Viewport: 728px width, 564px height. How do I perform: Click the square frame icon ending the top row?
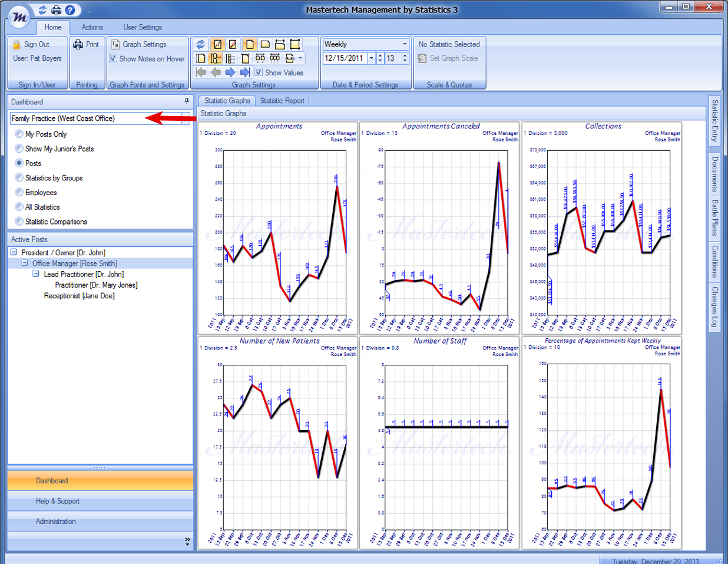[295, 44]
